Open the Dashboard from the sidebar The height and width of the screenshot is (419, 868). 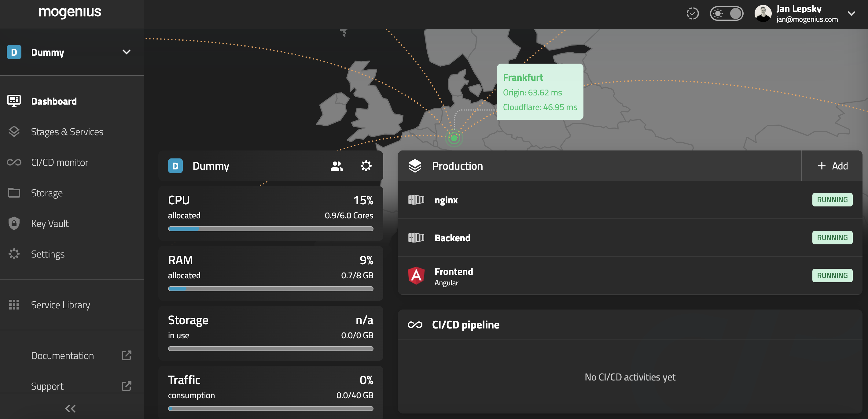[53, 101]
